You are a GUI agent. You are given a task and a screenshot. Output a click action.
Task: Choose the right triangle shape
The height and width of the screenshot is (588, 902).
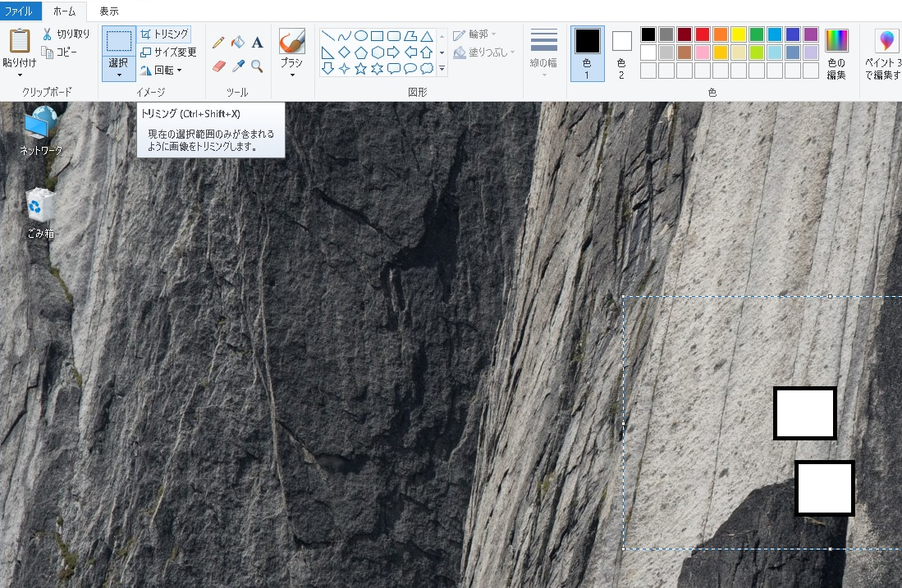click(328, 52)
